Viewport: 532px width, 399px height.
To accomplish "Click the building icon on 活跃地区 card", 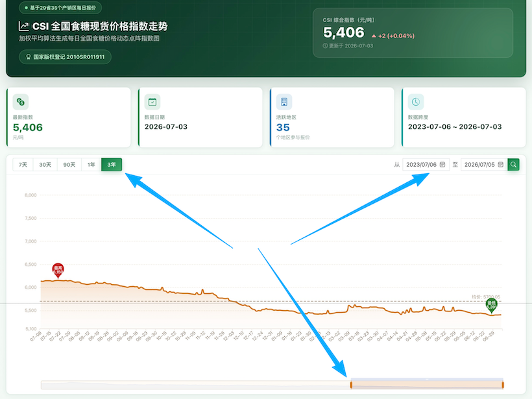I will tap(284, 102).
